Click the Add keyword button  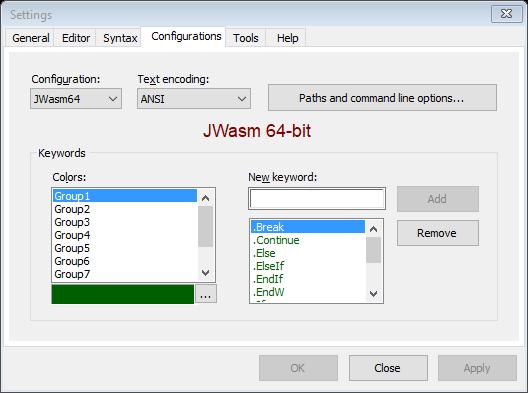click(x=437, y=199)
